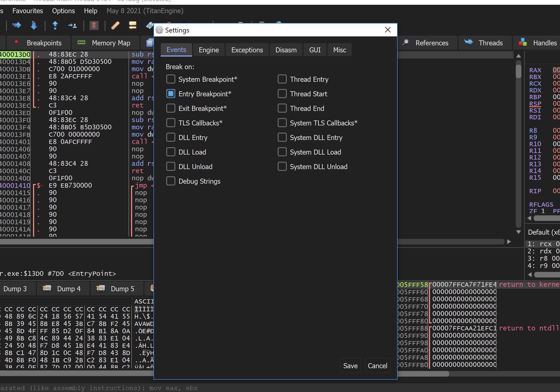Open the Scylla plugin icon
The height and width of the screenshot is (392, 560).
click(x=94, y=25)
